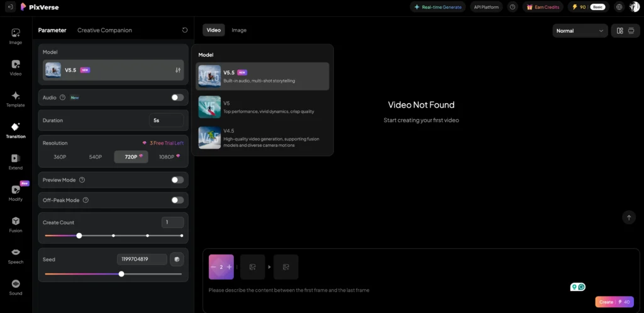Open the Image tool in sidebar
The height and width of the screenshot is (313, 644).
point(16,36)
